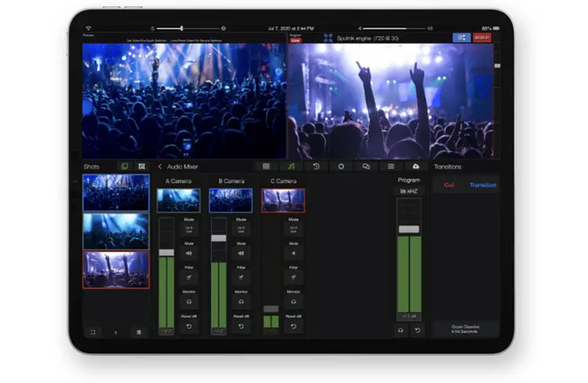Mute the A Camera audio

189,253
